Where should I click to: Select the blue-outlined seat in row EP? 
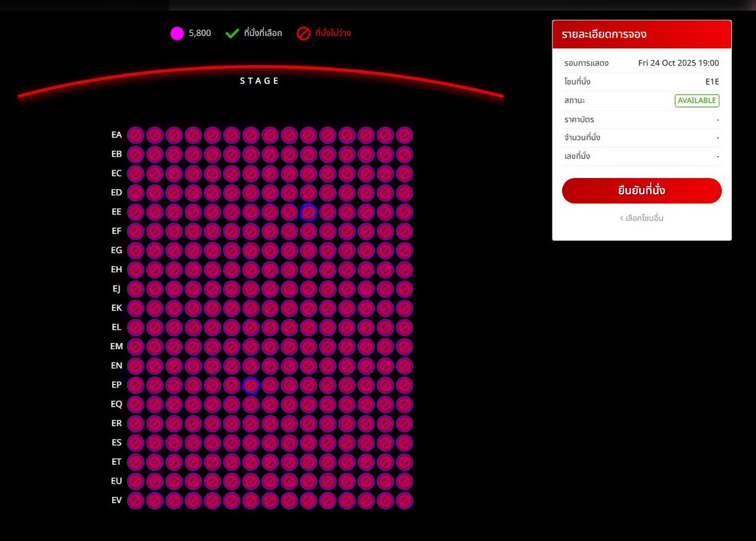(251, 385)
